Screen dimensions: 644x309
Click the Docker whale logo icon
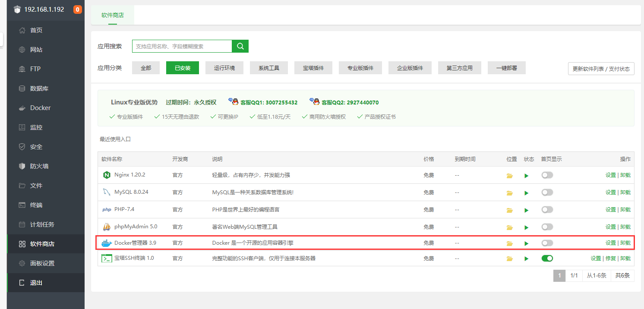106,243
